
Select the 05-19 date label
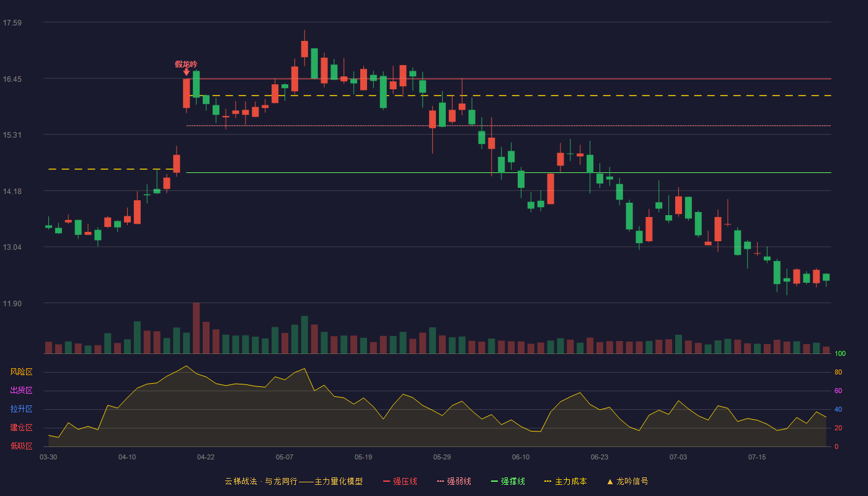(363, 457)
